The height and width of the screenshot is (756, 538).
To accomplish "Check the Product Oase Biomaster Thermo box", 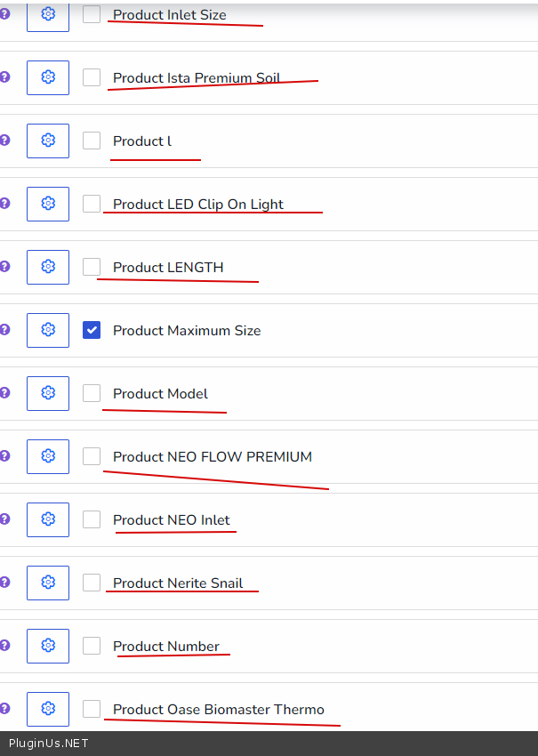I will point(92,709).
